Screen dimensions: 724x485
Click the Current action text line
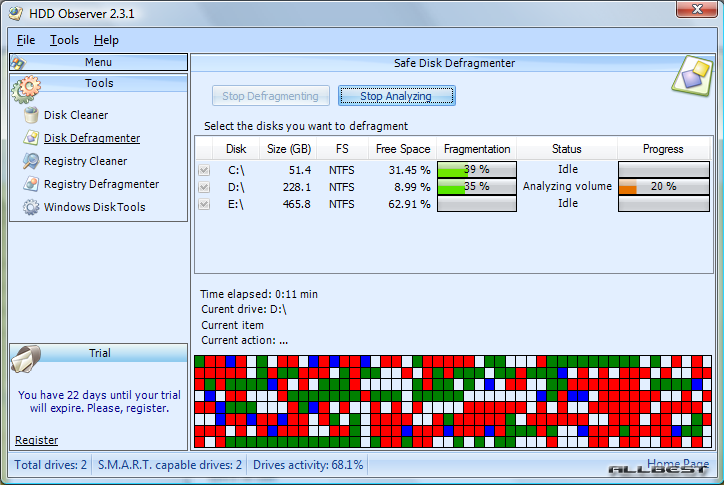[x=244, y=340]
